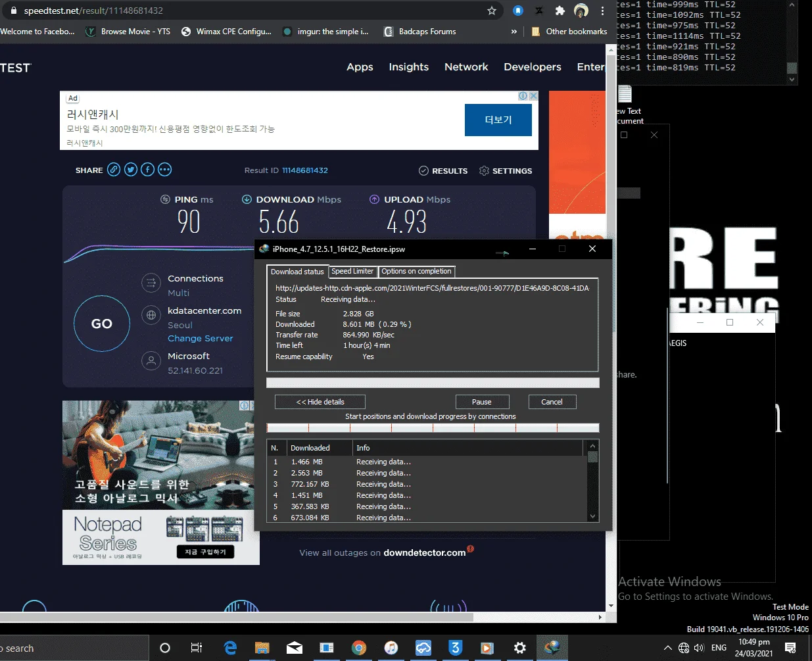This screenshot has height=661, width=812.
Task: Open the Insights menu on Speedtest
Action: pos(408,66)
